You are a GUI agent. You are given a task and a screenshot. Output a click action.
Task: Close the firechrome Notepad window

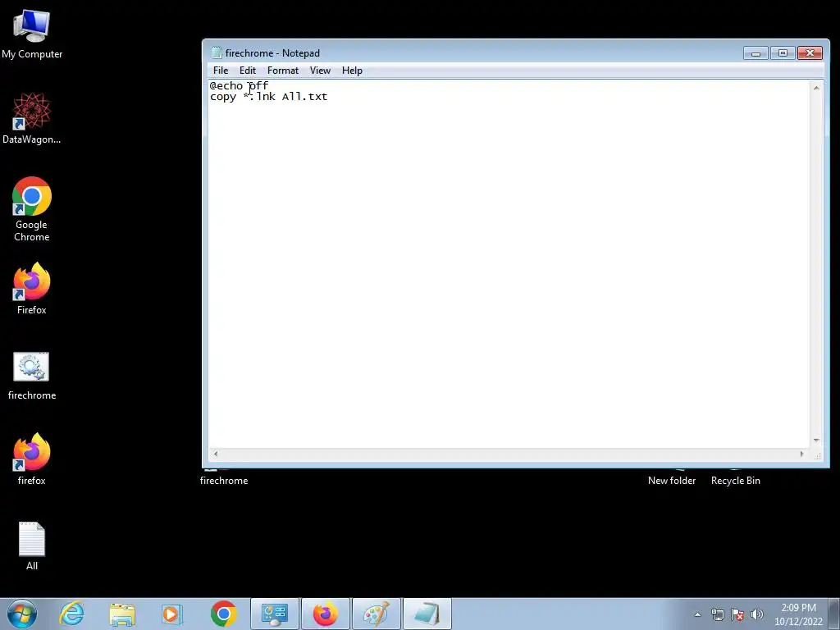point(810,53)
